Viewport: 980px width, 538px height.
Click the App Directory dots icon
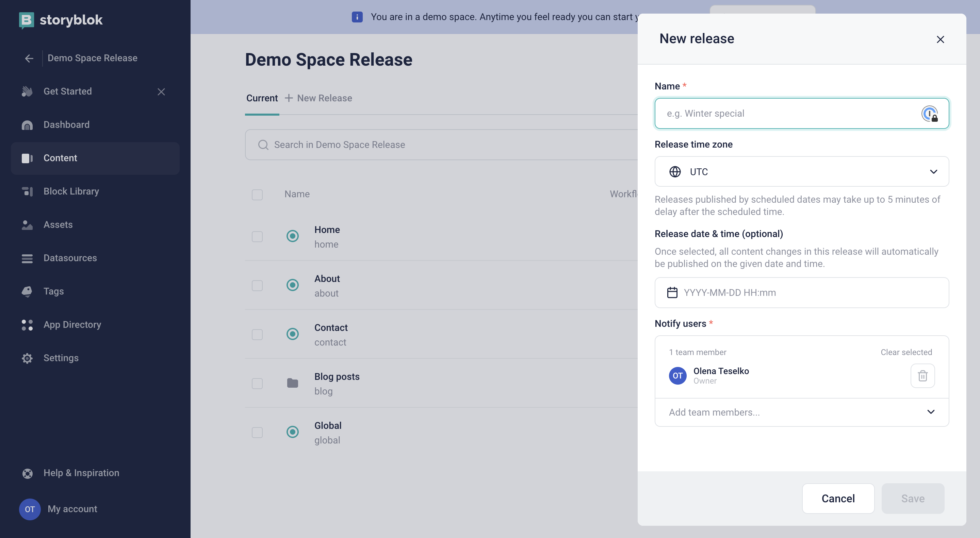[27, 325]
